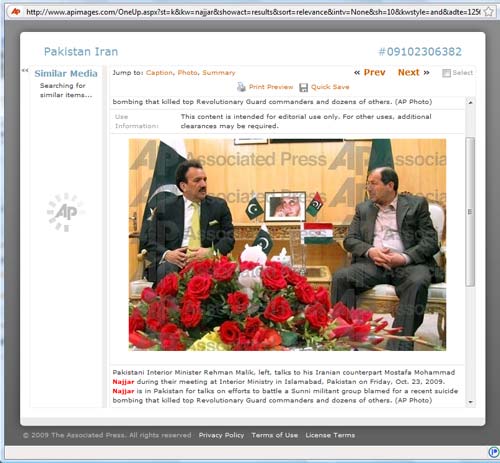This screenshot has width=500, height=463.
Task: Click the apimages.com URL address field
Action: 253,12
